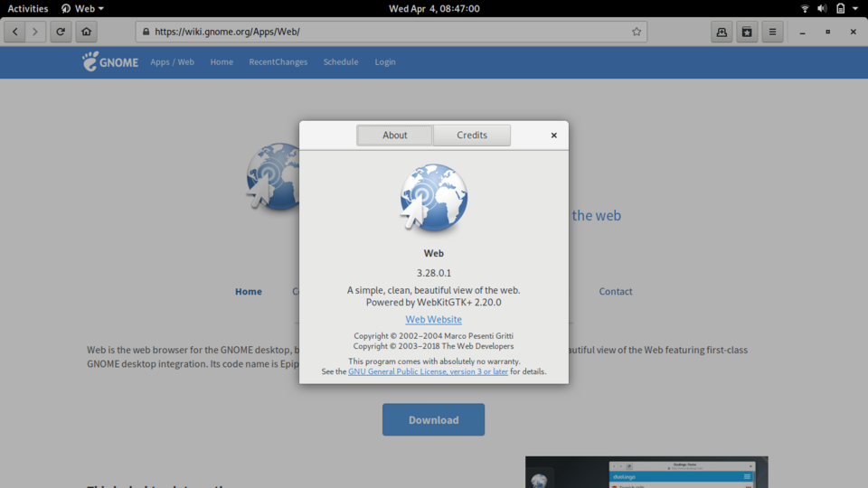Image resolution: width=868 pixels, height=488 pixels.
Task: Click the lock icon in the address bar
Action: coord(146,32)
